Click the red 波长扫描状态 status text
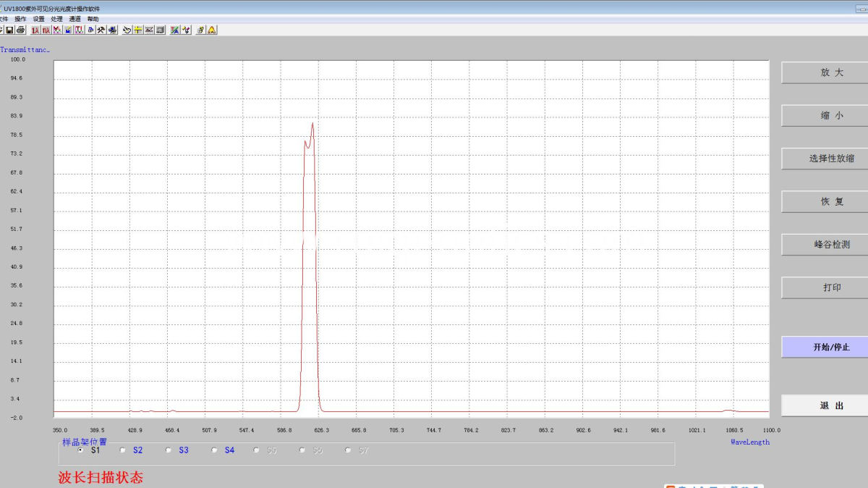The image size is (868, 488). (101, 477)
